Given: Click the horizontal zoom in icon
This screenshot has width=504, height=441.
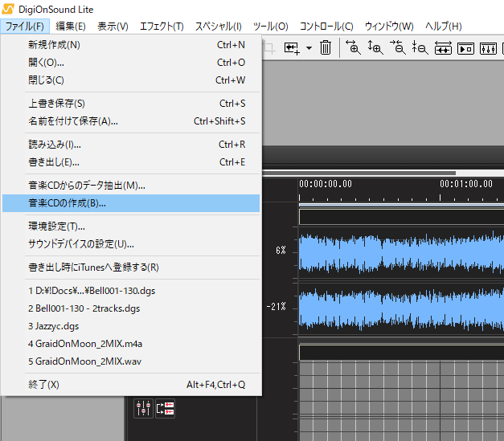Looking at the screenshot, I should [x=353, y=47].
